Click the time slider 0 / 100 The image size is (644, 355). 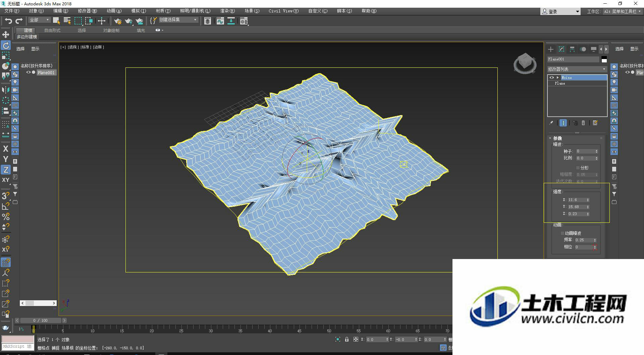pos(40,320)
